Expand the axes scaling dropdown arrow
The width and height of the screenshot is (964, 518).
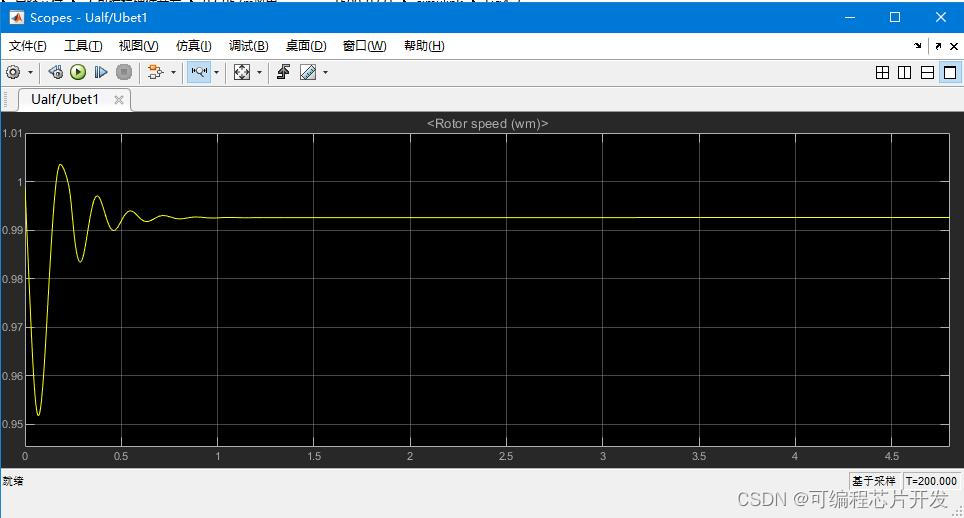(259, 73)
